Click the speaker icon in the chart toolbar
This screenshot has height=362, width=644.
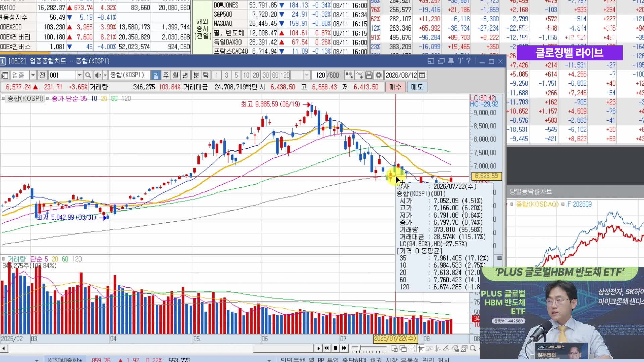[x=98, y=75]
